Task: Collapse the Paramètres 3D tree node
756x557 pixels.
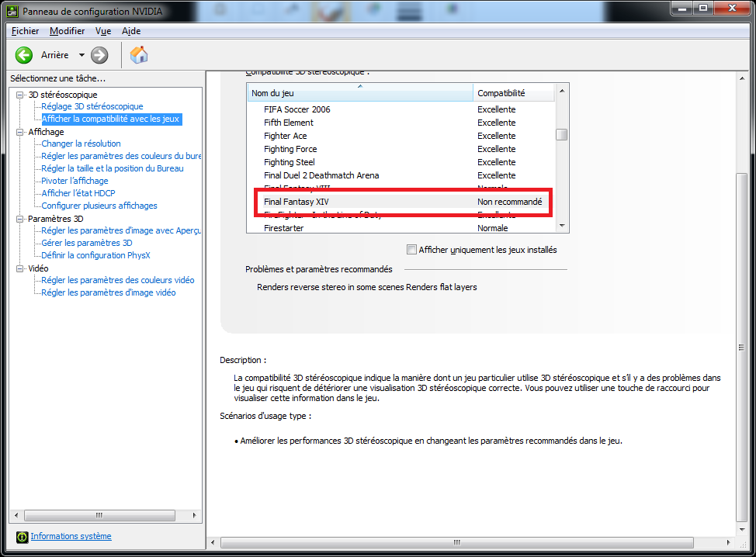Action: [19, 219]
